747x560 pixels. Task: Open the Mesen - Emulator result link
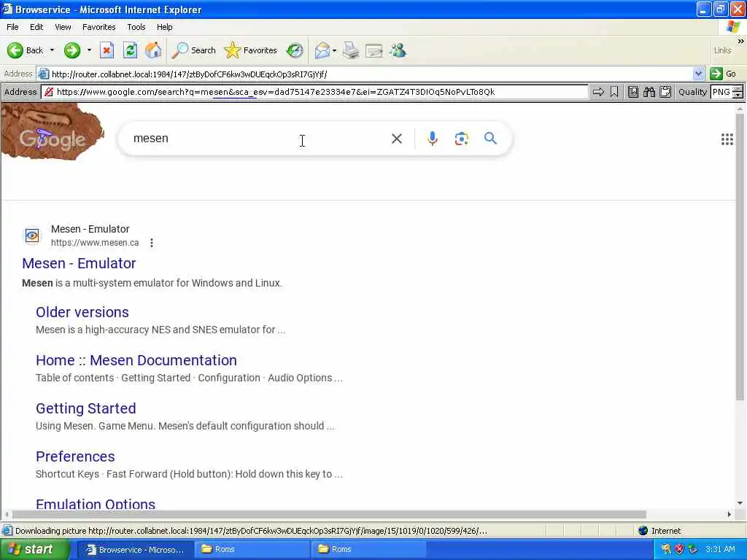(79, 263)
